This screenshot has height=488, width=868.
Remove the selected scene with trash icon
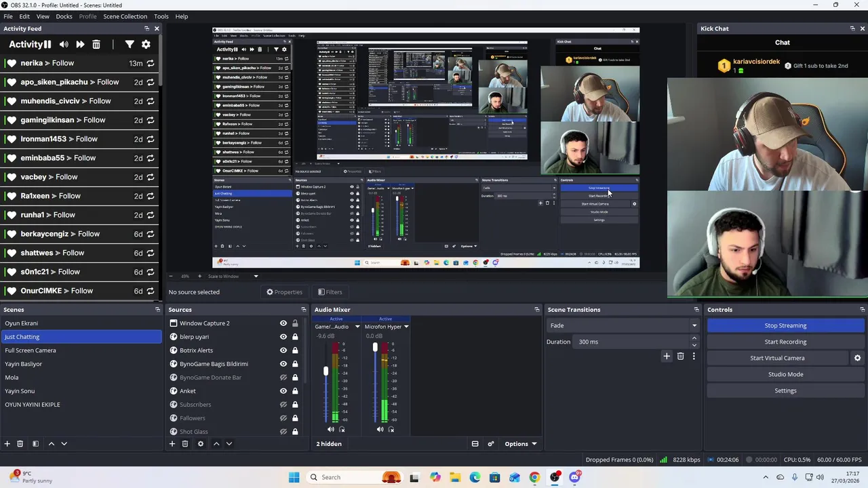pyautogui.click(x=20, y=444)
